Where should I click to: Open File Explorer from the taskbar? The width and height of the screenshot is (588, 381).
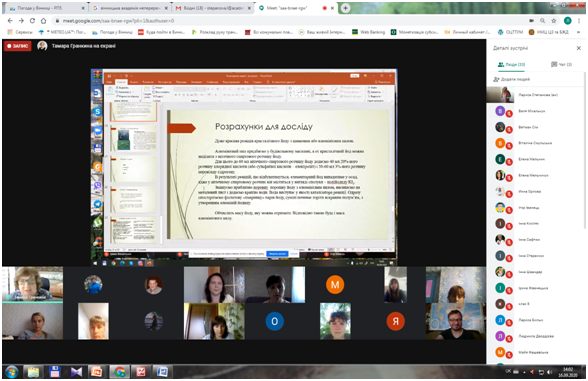pyautogui.click(x=33, y=372)
